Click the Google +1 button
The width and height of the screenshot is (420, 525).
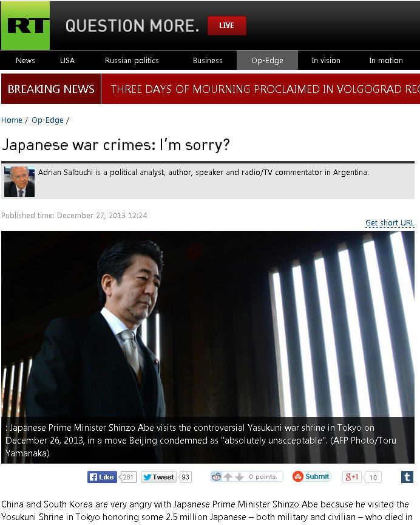[x=352, y=477]
